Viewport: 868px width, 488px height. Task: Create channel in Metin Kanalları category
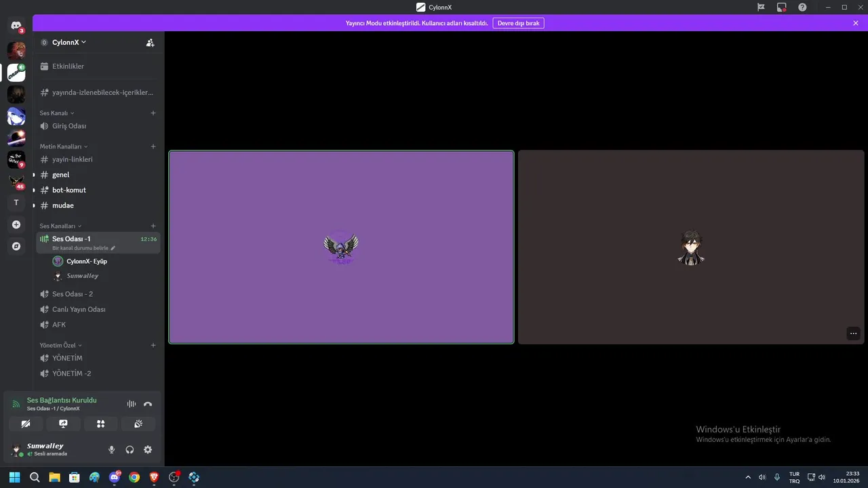pyautogui.click(x=153, y=146)
